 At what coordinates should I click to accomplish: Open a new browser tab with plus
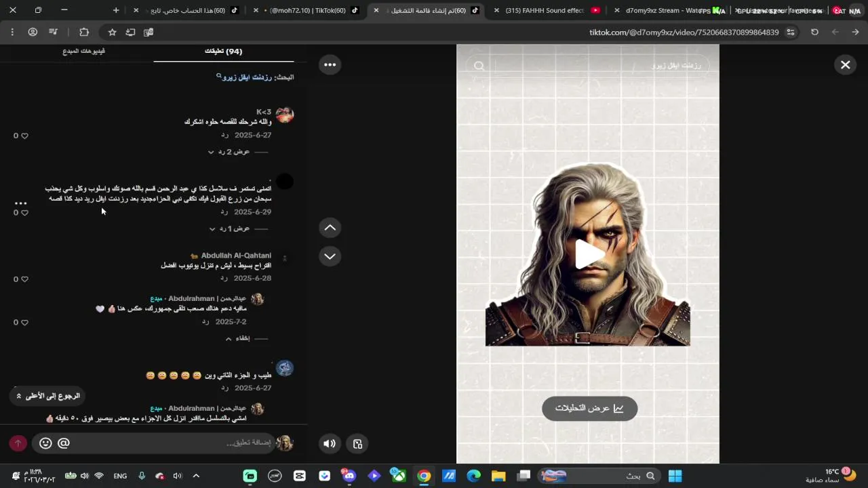[x=116, y=10]
